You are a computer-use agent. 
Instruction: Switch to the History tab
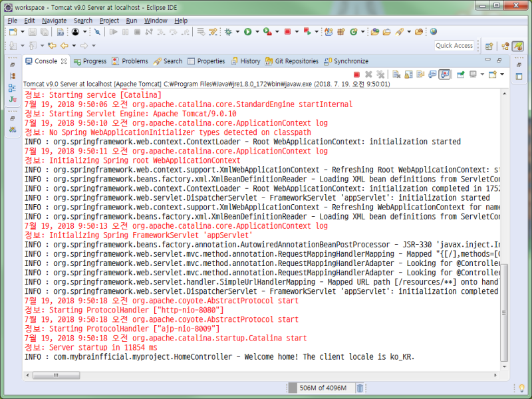[245, 61]
